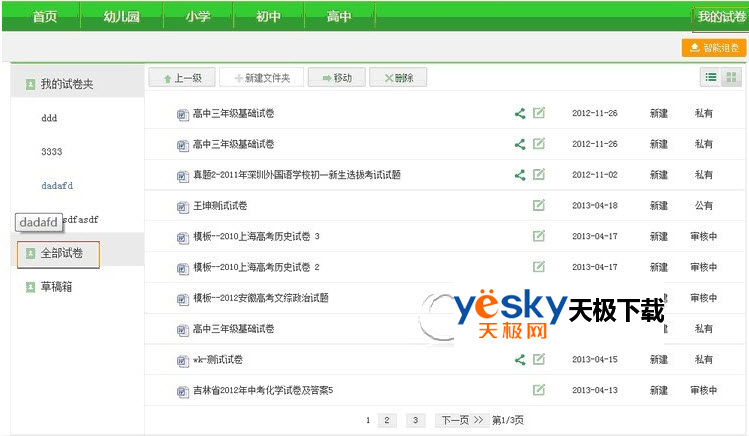Click 下一页 >> next page link
749x436 pixels.
[462, 420]
